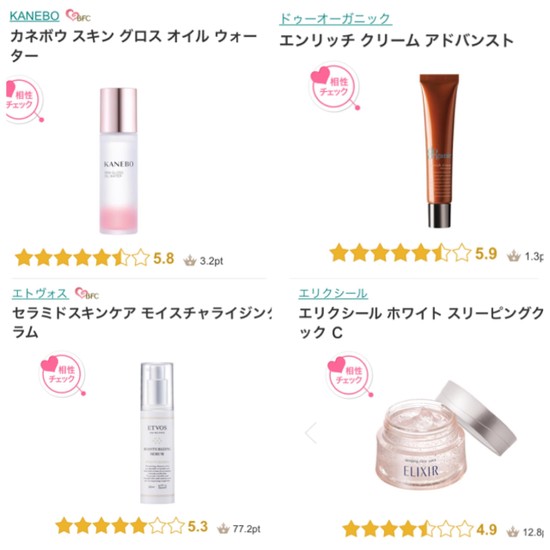
Task: Click crown points icon showing 3.2pt
Action: click(190, 261)
